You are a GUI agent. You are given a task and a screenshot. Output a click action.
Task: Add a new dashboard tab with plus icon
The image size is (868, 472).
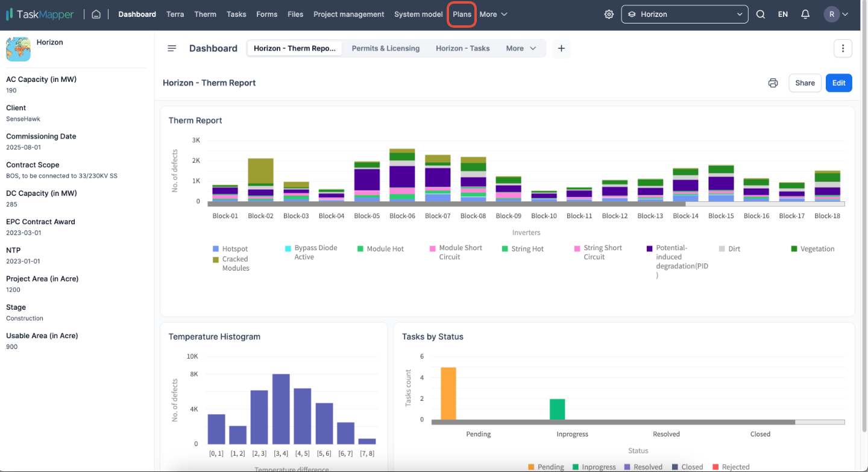coord(561,48)
